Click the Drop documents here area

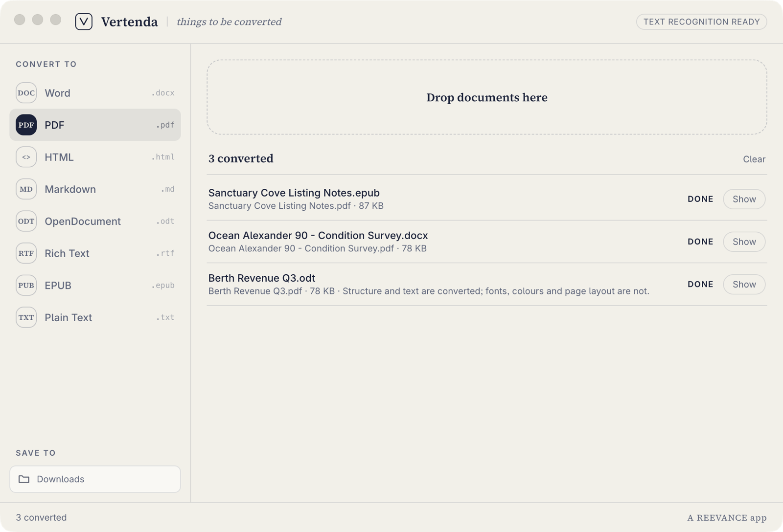tap(486, 97)
